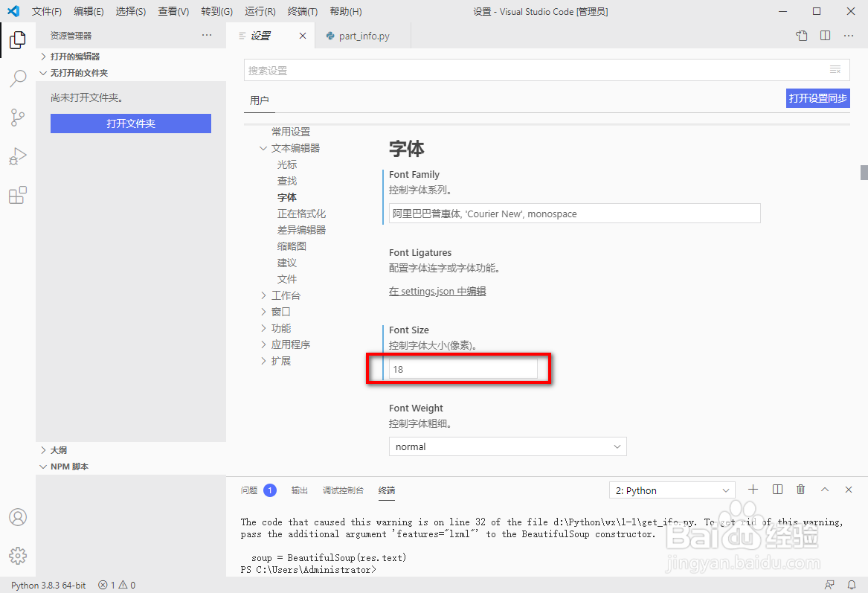
Task: Select 常用设置 in settings tree
Action: coord(291,132)
